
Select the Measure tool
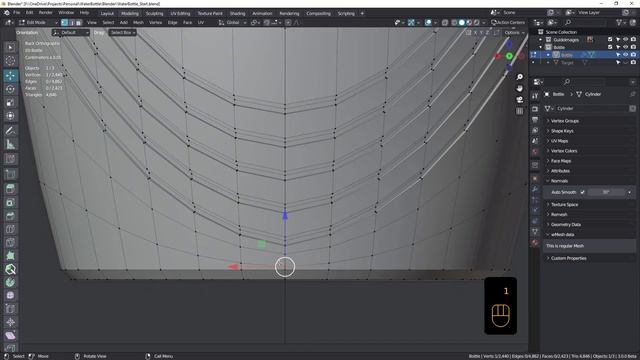coord(11,144)
